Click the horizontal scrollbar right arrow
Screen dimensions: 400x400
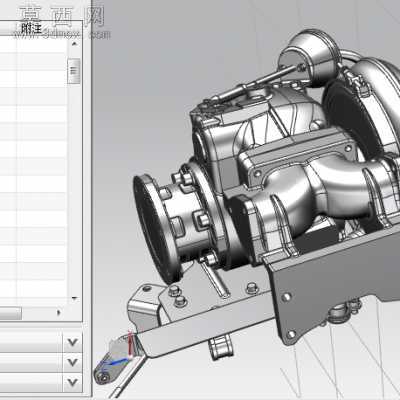tap(59, 313)
